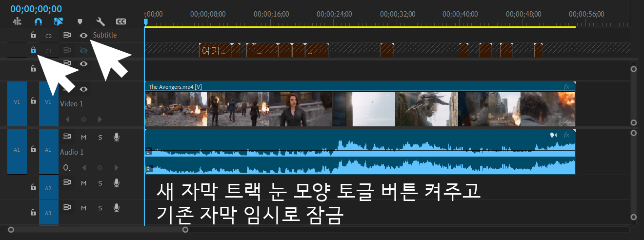This screenshot has width=644, height=240.
Task: Click the speech bubble icon on audio clip
Action: [554, 135]
